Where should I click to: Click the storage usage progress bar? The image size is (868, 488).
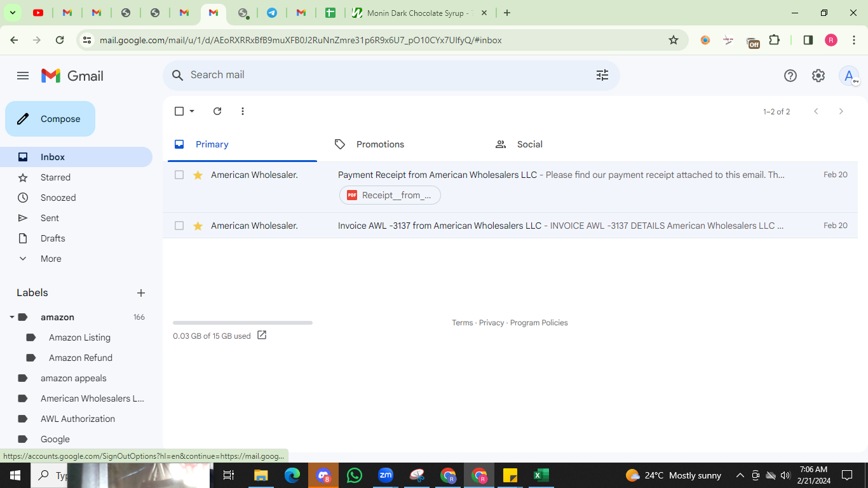[x=243, y=323]
